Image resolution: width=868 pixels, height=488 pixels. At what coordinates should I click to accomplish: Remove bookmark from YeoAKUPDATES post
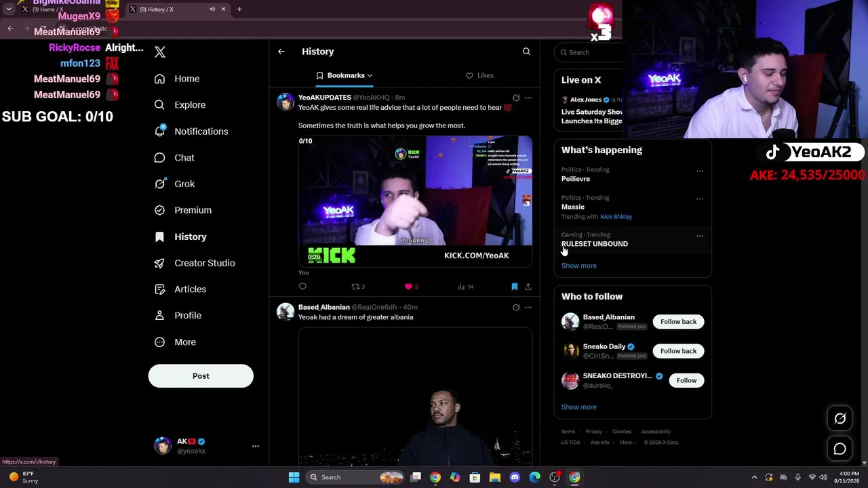tap(515, 287)
